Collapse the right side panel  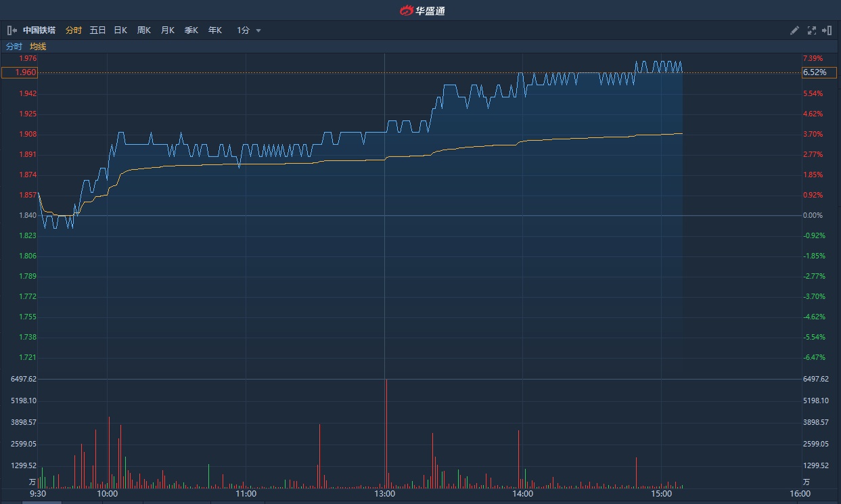click(827, 30)
